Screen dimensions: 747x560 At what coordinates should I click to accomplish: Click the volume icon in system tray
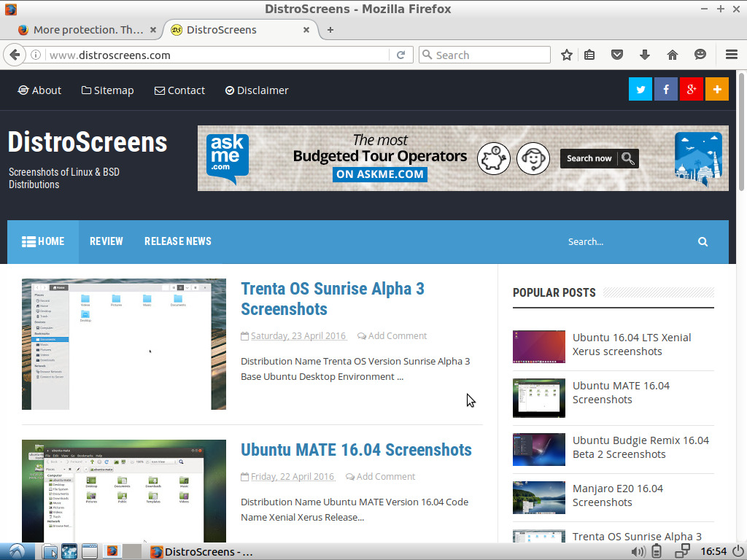point(638,551)
